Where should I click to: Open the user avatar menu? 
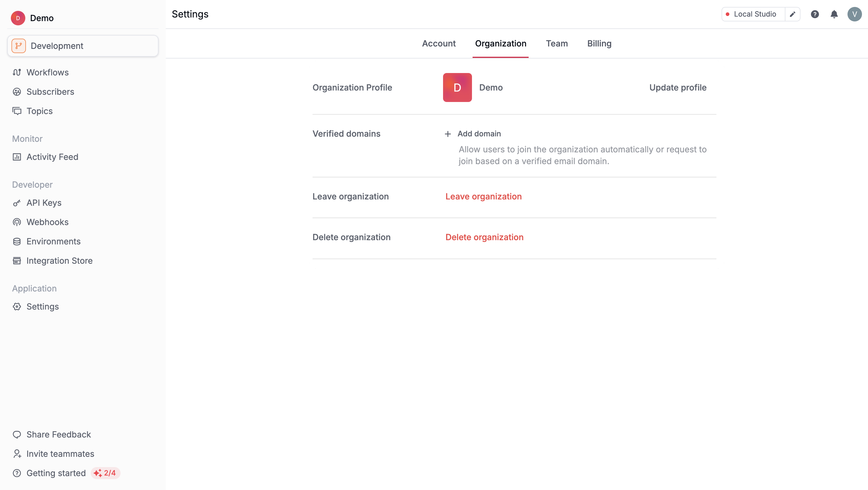coord(854,14)
